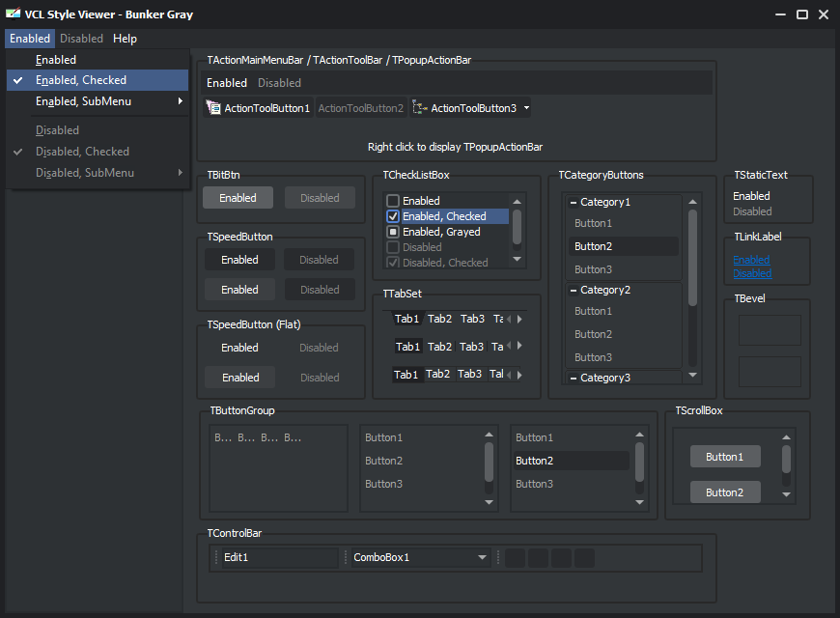This screenshot has width=840, height=618.
Task: Expand the Enabled, SubMenu arrow
Action: tap(181, 101)
